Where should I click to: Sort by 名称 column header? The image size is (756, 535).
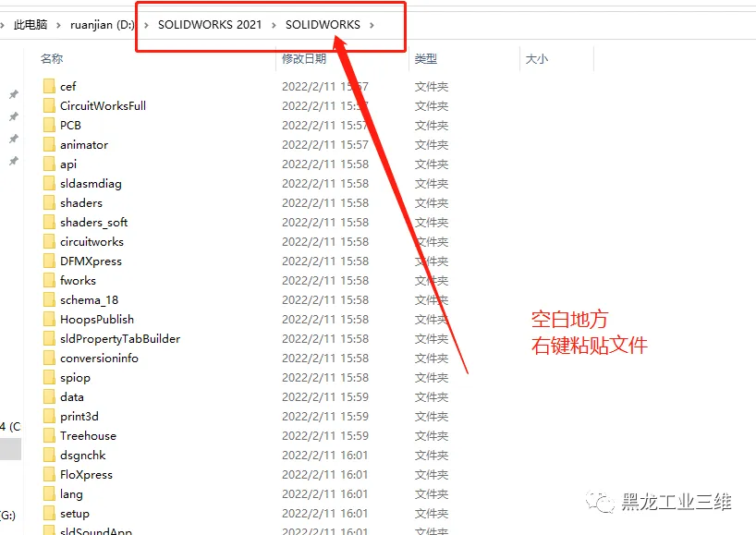pyautogui.click(x=52, y=59)
